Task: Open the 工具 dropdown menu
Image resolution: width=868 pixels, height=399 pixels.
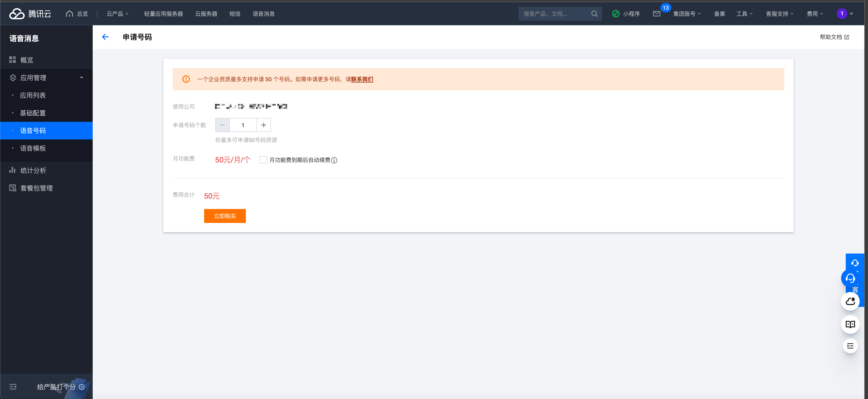Action: (x=744, y=14)
